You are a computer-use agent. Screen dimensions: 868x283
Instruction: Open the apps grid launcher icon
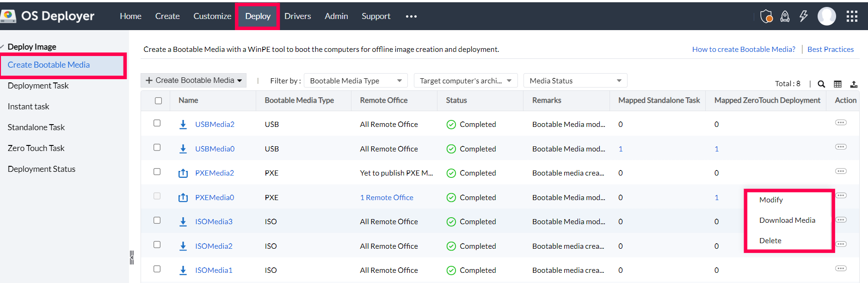pyautogui.click(x=852, y=17)
